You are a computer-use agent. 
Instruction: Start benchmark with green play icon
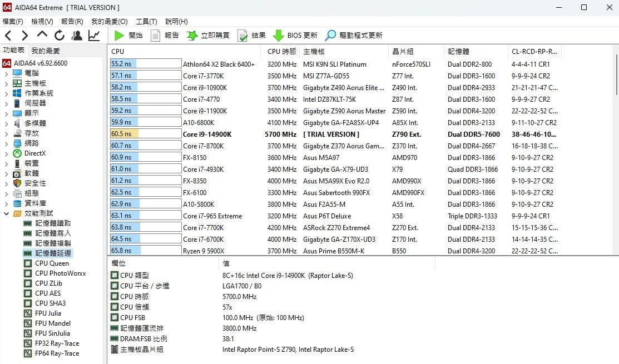click(119, 36)
